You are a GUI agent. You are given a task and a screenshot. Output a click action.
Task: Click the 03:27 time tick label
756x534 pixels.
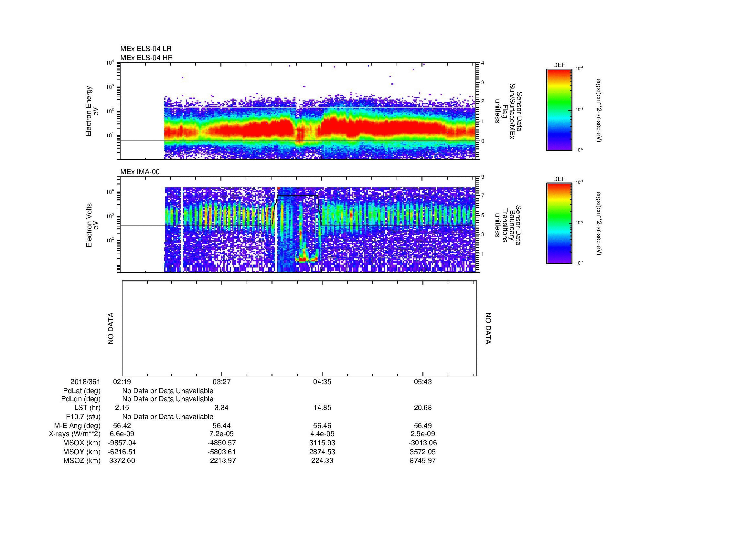point(222,382)
